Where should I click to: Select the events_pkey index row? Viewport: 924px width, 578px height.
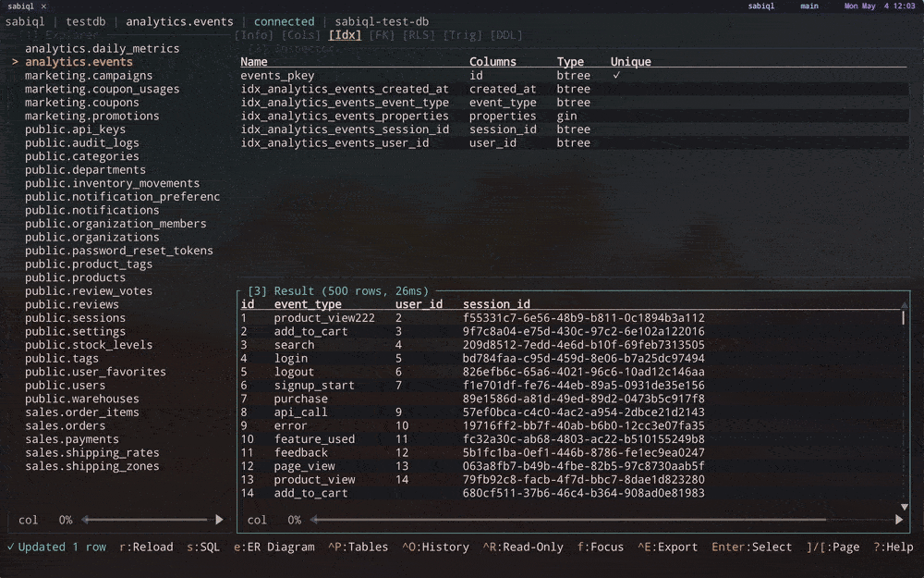573,76
